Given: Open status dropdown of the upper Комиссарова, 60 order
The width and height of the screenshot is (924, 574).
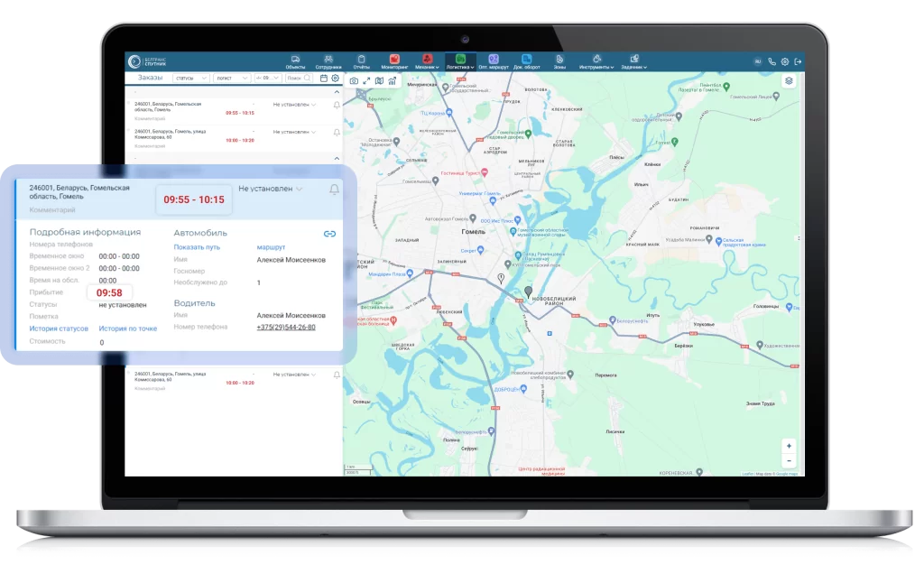Looking at the screenshot, I should (294, 132).
